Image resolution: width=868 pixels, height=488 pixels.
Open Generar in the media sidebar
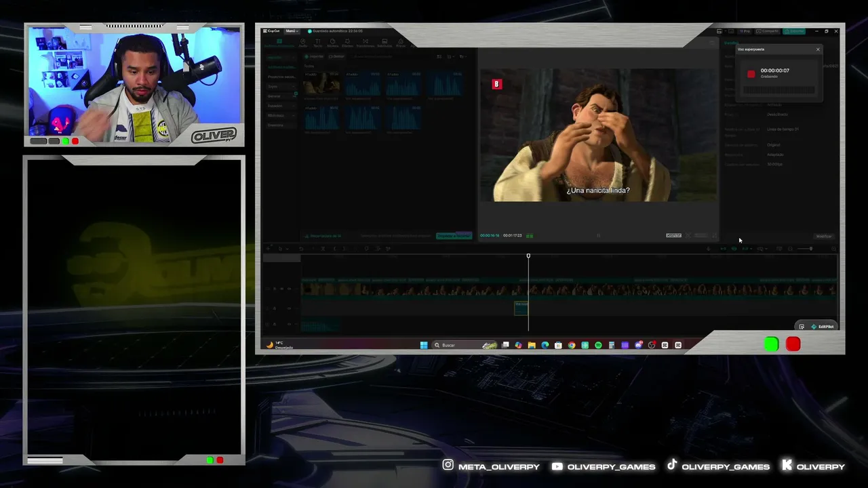[x=281, y=96]
